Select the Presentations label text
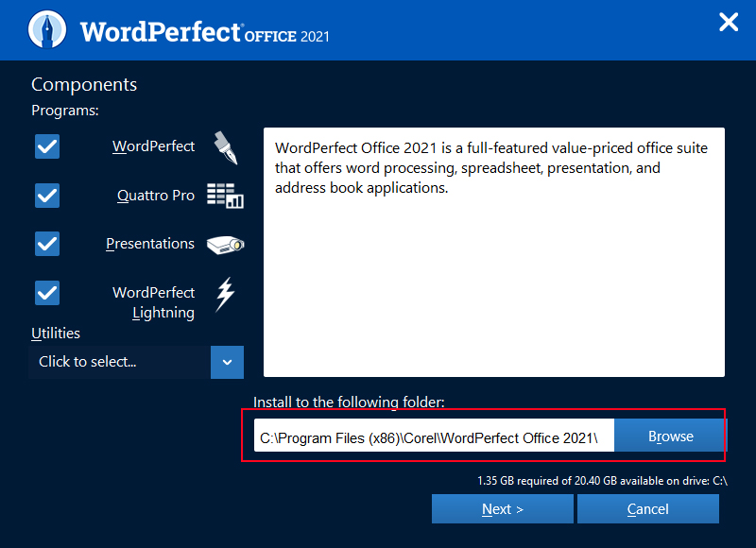The height and width of the screenshot is (548, 756). pos(150,244)
